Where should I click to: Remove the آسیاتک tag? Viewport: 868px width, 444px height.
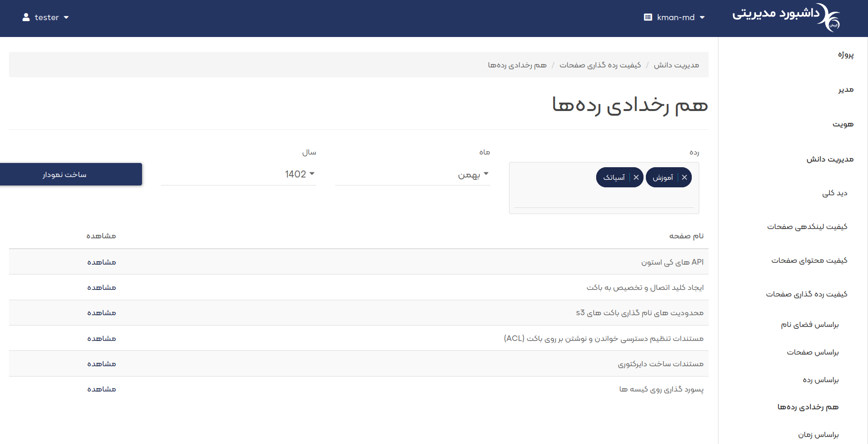636,178
